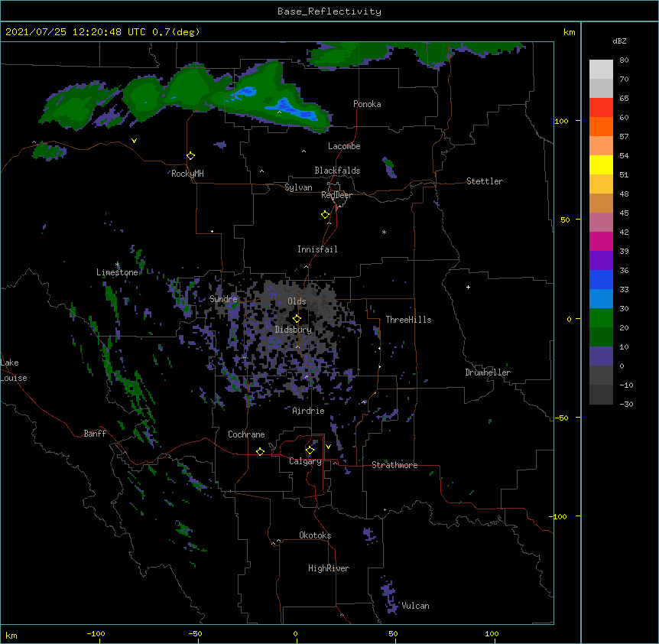
Task: Click the RedDeer city label
Action: coord(336,195)
